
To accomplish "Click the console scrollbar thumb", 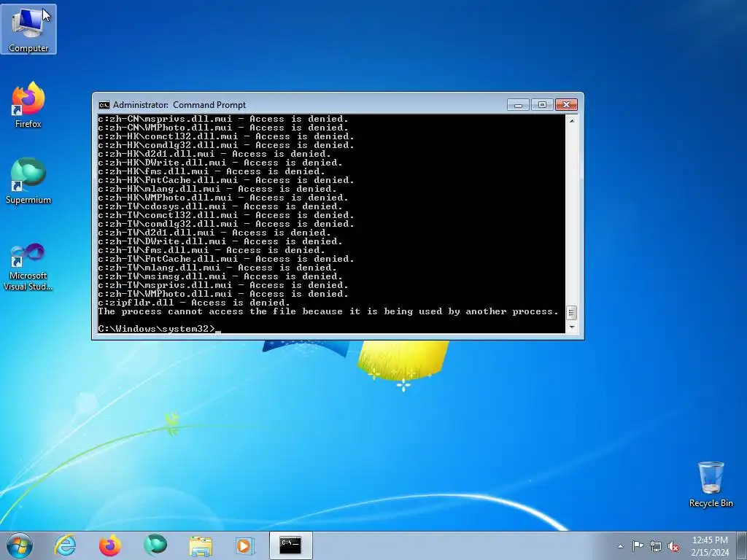I will tap(572, 313).
